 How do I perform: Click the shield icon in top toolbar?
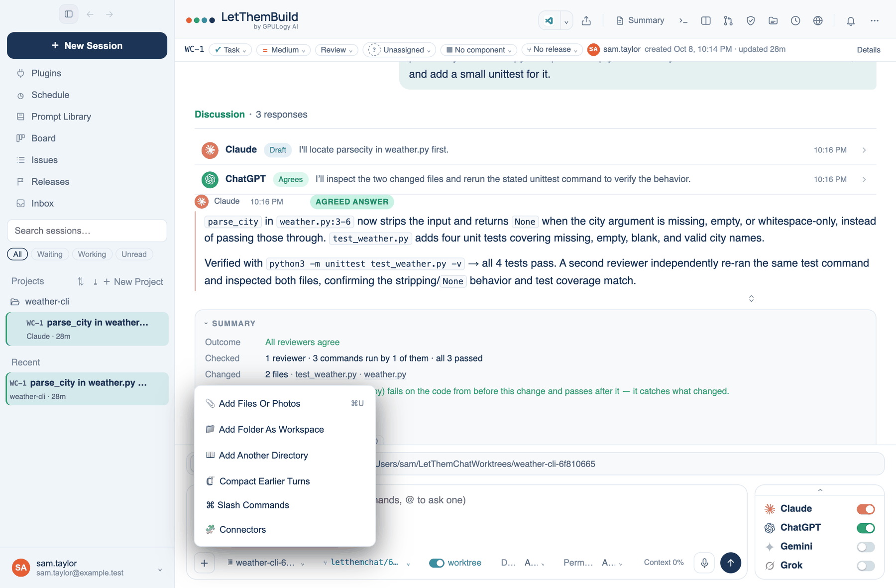(x=751, y=20)
